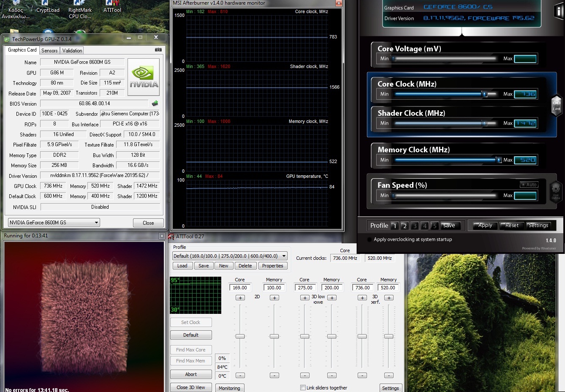Open the Monitoring button in ATITool

(229, 388)
